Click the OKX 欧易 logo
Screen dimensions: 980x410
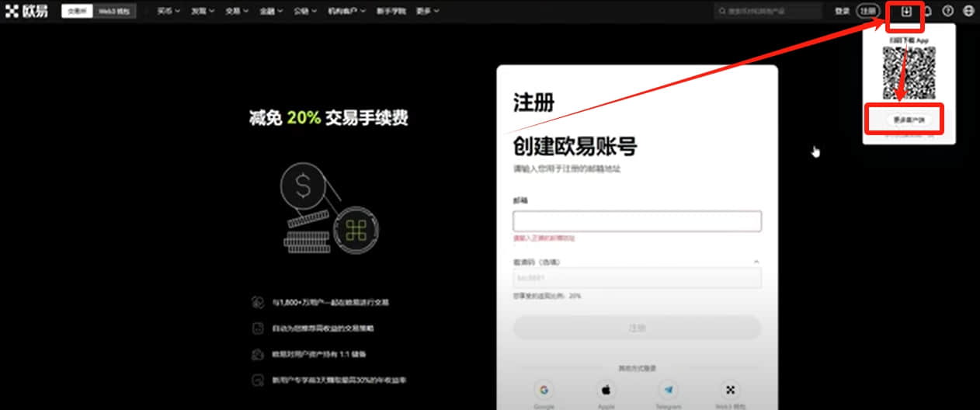click(26, 12)
